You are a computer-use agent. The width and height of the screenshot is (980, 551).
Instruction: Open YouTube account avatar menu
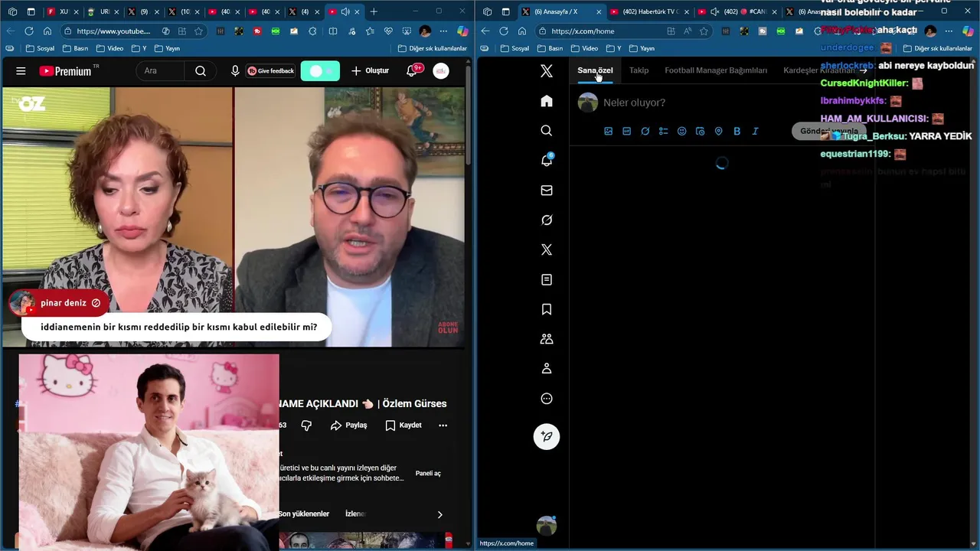441,71
